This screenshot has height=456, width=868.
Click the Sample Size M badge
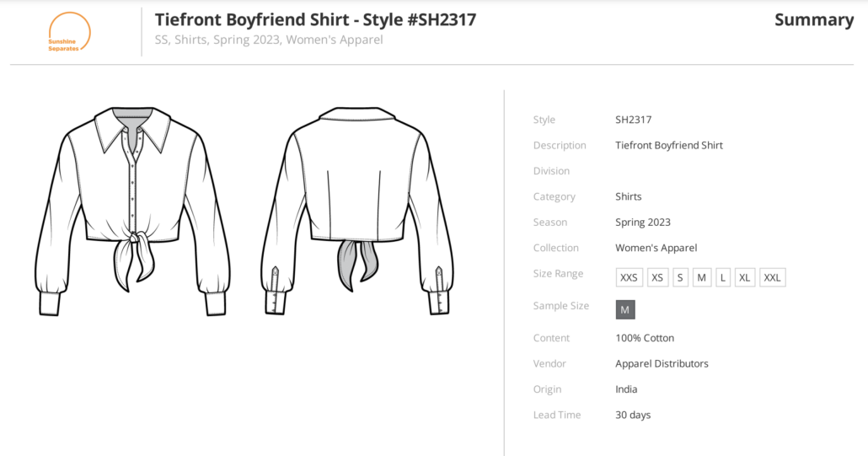tap(625, 309)
